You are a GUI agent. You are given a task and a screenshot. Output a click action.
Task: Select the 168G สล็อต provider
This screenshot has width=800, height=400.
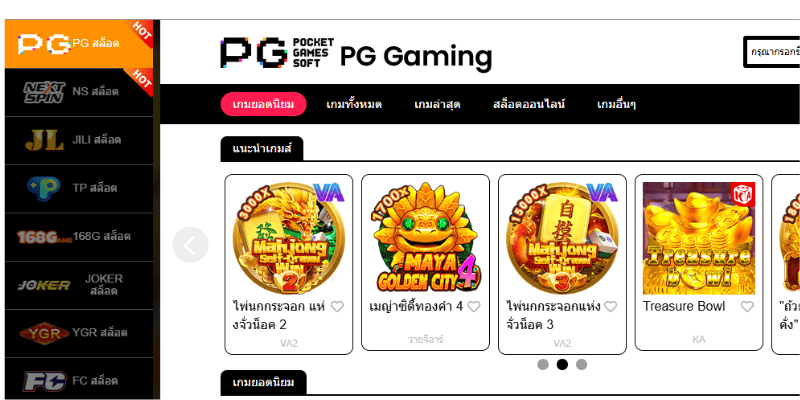coord(79,237)
